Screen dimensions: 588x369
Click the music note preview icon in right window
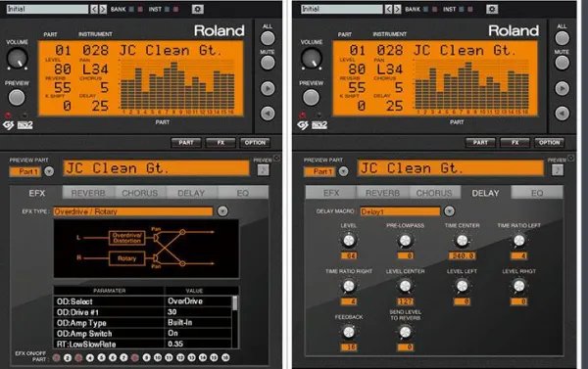pyautogui.click(x=558, y=170)
